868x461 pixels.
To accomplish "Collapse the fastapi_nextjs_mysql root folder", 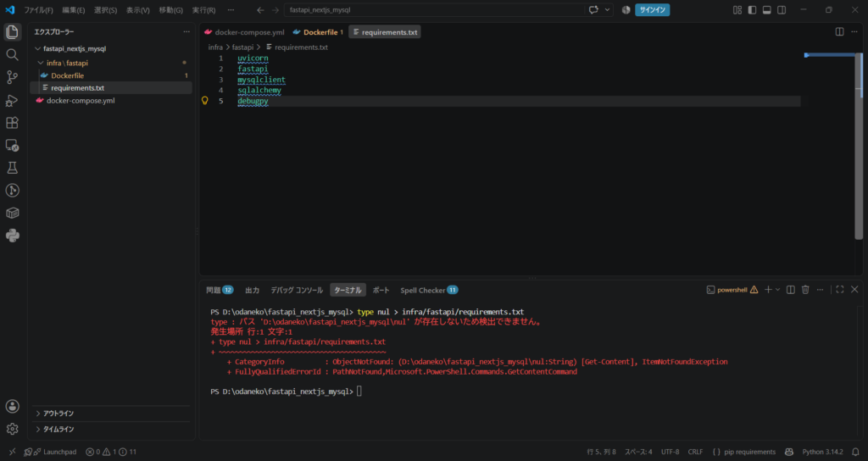I will pos(37,48).
